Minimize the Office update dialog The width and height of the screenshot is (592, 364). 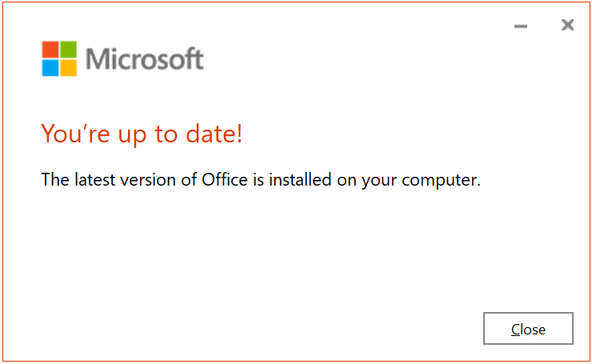coord(521,26)
